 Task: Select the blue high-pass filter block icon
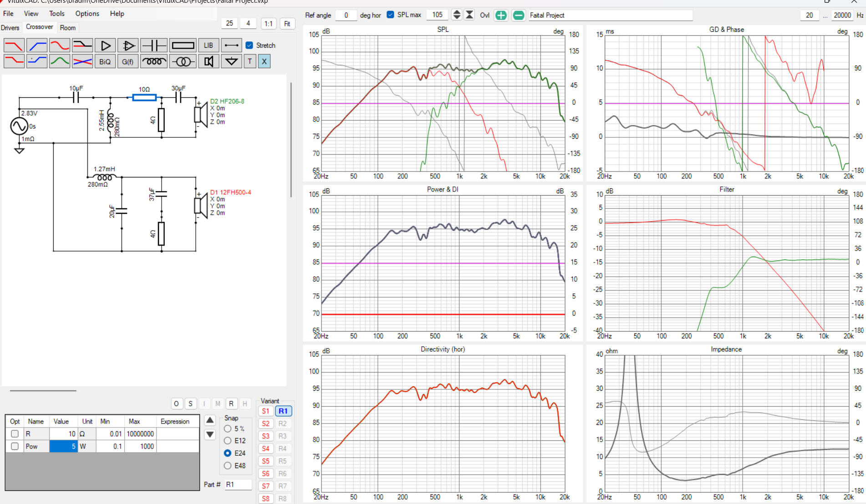click(x=36, y=45)
